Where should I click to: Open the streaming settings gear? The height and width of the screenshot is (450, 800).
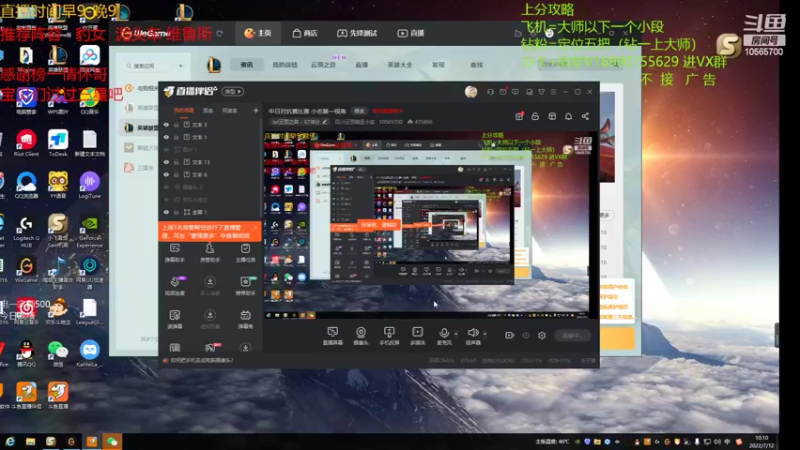click(x=542, y=335)
